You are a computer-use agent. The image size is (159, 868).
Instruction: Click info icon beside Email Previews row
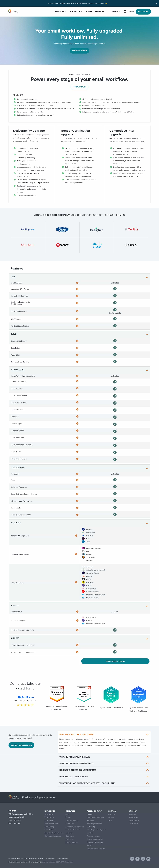[x=77, y=283]
